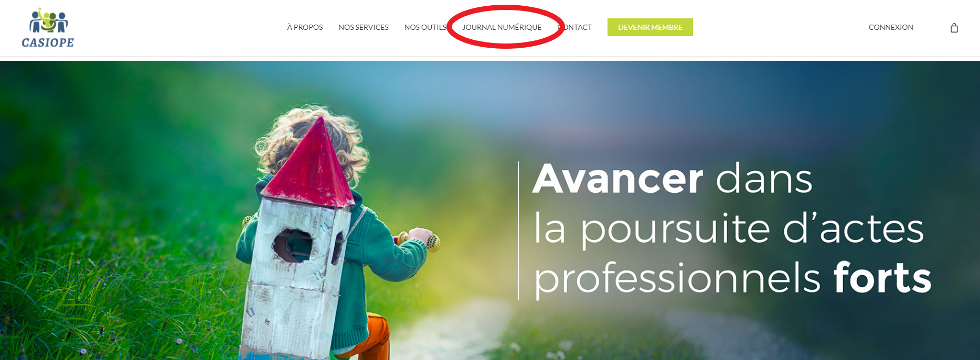Viewport: 980px width, 360px height.
Task: Click the bold word 'Avancer' in headline
Action: point(618,179)
